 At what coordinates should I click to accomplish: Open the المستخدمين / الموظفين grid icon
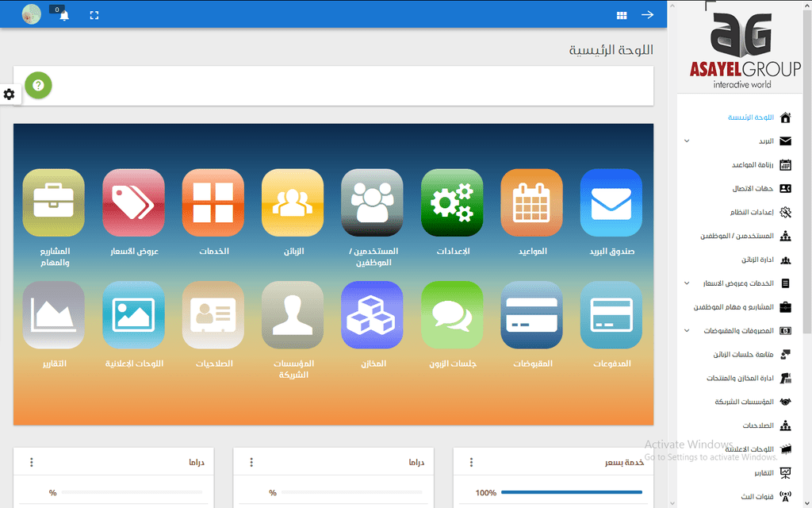(373, 202)
